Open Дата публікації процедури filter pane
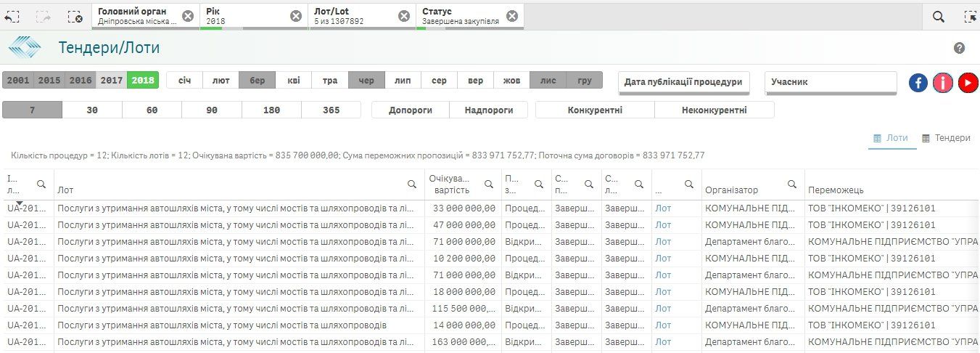This screenshot has height=353, width=980. [683, 83]
